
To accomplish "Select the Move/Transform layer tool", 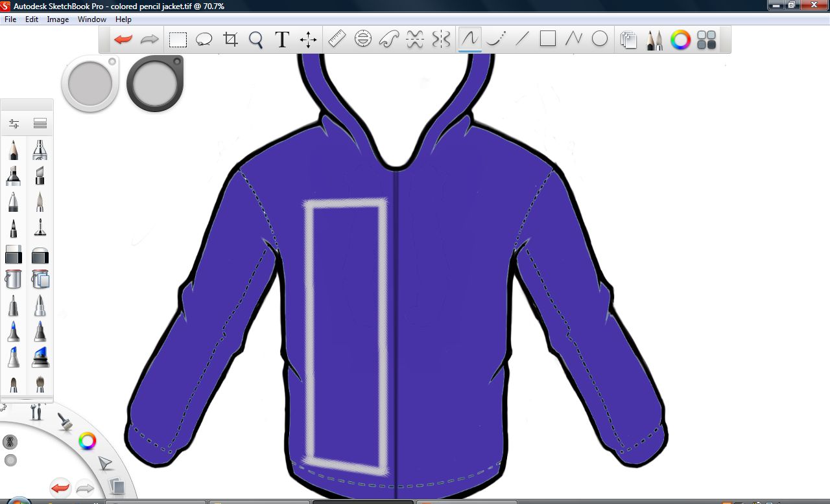I will coord(308,40).
